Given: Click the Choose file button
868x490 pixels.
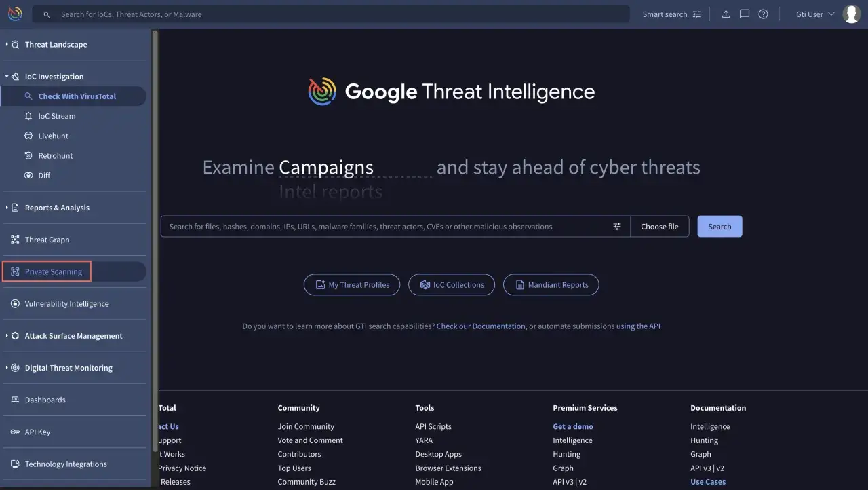Looking at the screenshot, I should (660, 227).
